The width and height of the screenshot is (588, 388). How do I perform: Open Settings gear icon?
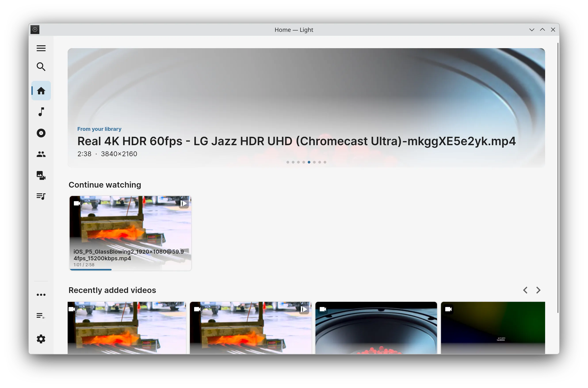point(41,339)
